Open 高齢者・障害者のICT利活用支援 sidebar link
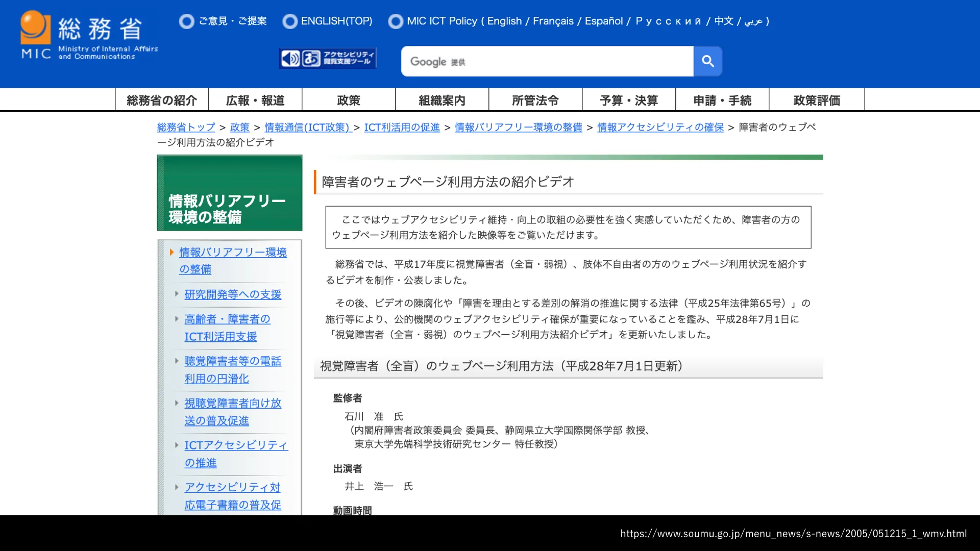The width and height of the screenshot is (980, 551). [x=227, y=328]
